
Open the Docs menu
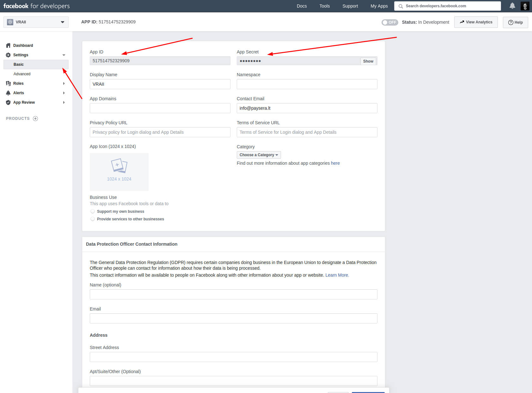tap(302, 6)
